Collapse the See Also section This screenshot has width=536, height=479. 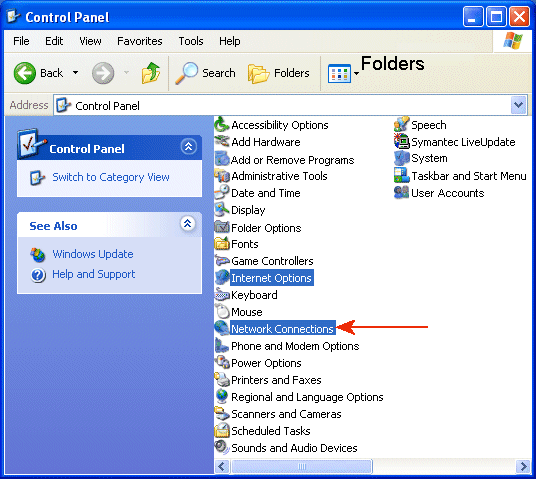tap(188, 224)
